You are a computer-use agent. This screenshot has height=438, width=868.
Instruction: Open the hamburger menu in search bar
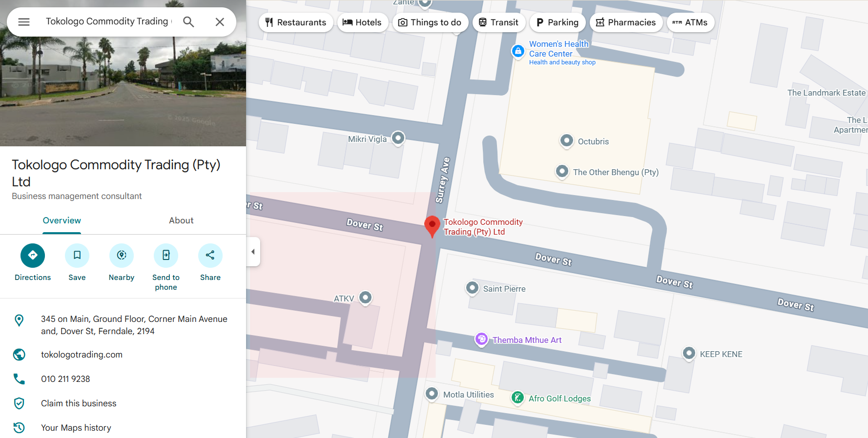[x=24, y=22]
